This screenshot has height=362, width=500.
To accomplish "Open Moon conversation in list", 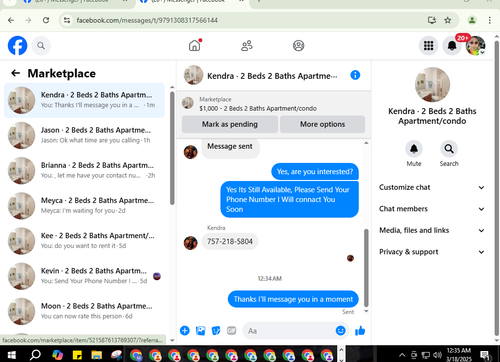I will click(x=84, y=311).
